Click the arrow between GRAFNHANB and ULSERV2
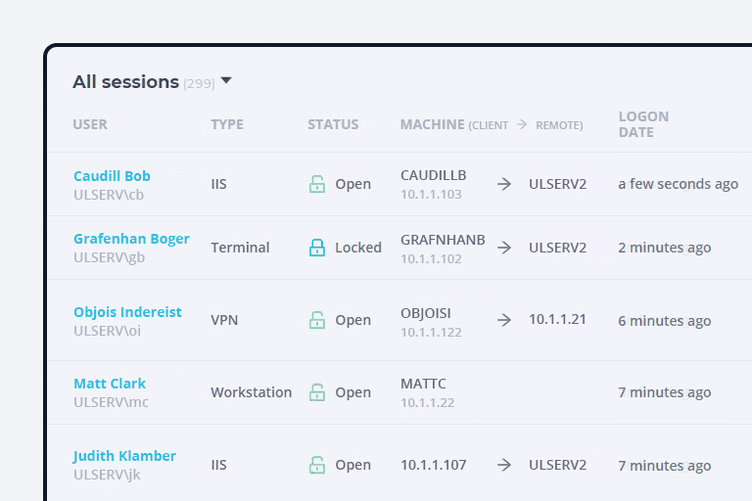 coord(504,247)
